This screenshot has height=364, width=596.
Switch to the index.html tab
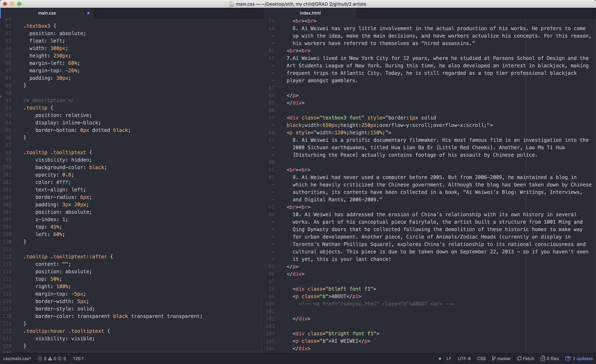tap(310, 13)
